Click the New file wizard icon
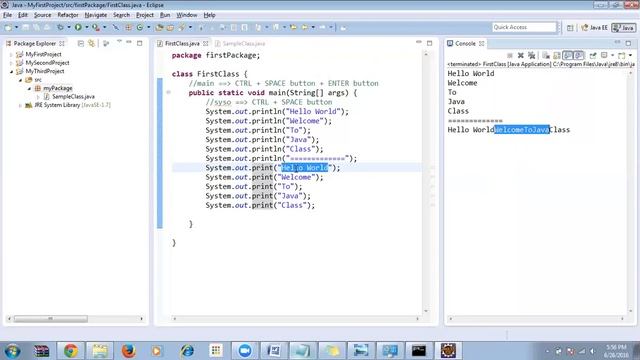This screenshot has height=360, width=640. pos(8,27)
